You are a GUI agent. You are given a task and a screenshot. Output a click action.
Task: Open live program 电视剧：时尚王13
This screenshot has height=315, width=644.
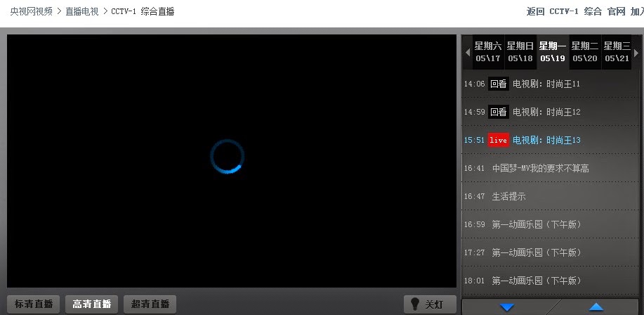point(546,140)
